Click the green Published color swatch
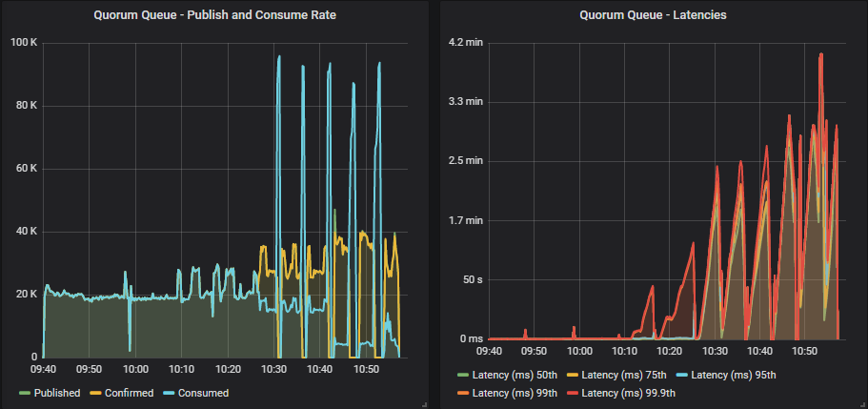 [25, 394]
